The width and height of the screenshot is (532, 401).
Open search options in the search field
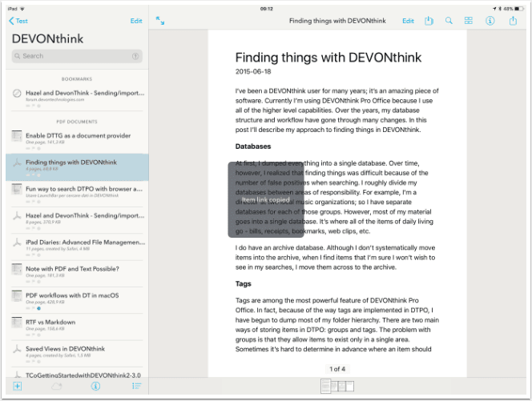[135, 56]
